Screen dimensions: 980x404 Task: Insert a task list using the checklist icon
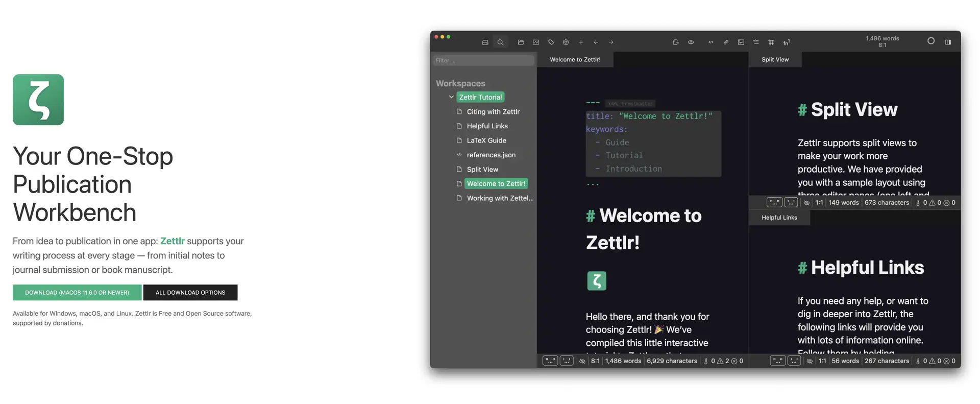point(756,42)
